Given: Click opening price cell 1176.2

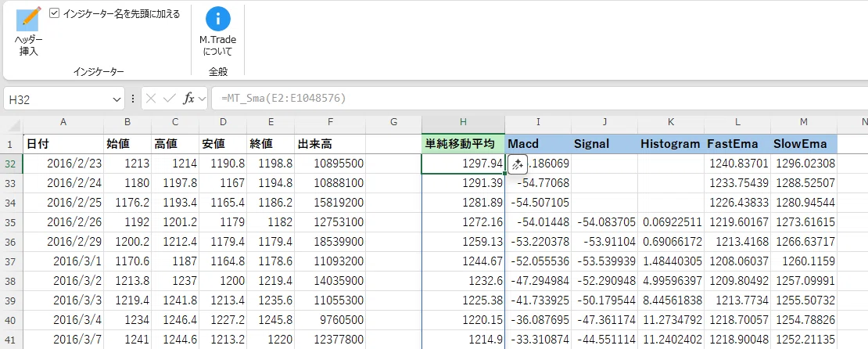Looking at the screenshot, I should (x=127, y=203).
